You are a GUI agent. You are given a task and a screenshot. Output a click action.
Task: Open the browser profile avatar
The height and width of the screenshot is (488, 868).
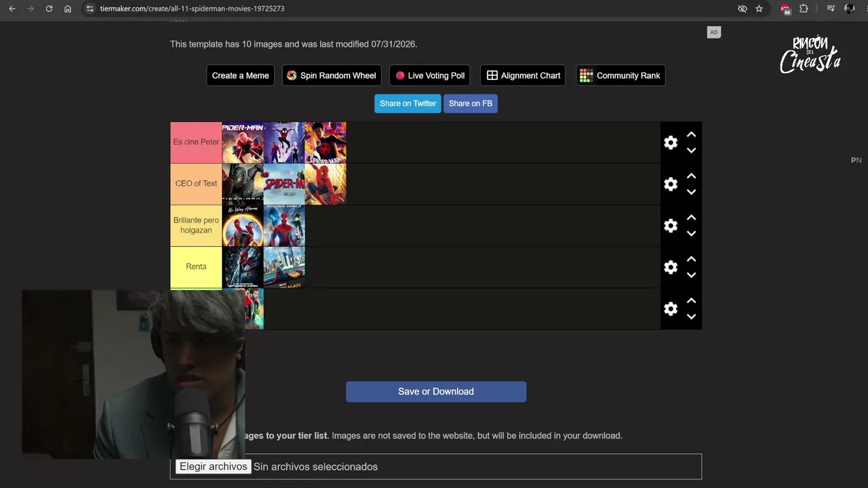[849, 9]
